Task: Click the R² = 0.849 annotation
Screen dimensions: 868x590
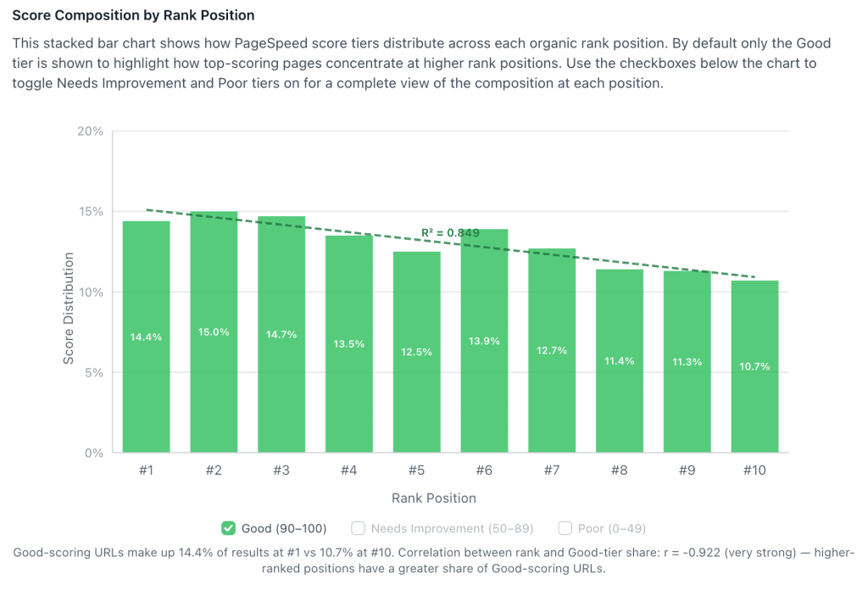Action: (449, 231)
